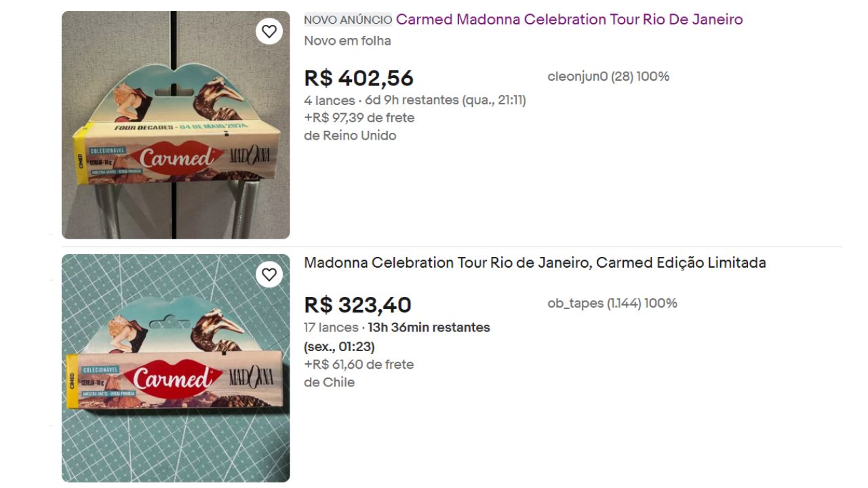Toggle the watch heart on the Four Decades box listing
The image size is (868, 488).
coord(269,30)
